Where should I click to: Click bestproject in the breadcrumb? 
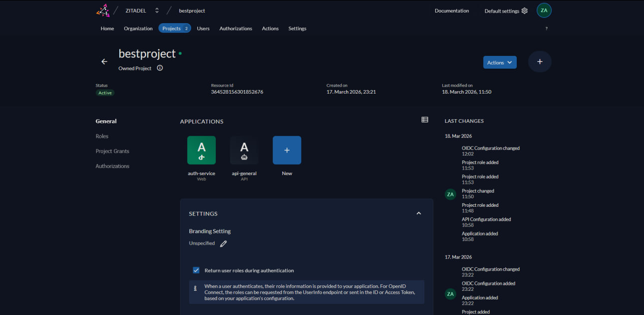(x=192, y=11)
